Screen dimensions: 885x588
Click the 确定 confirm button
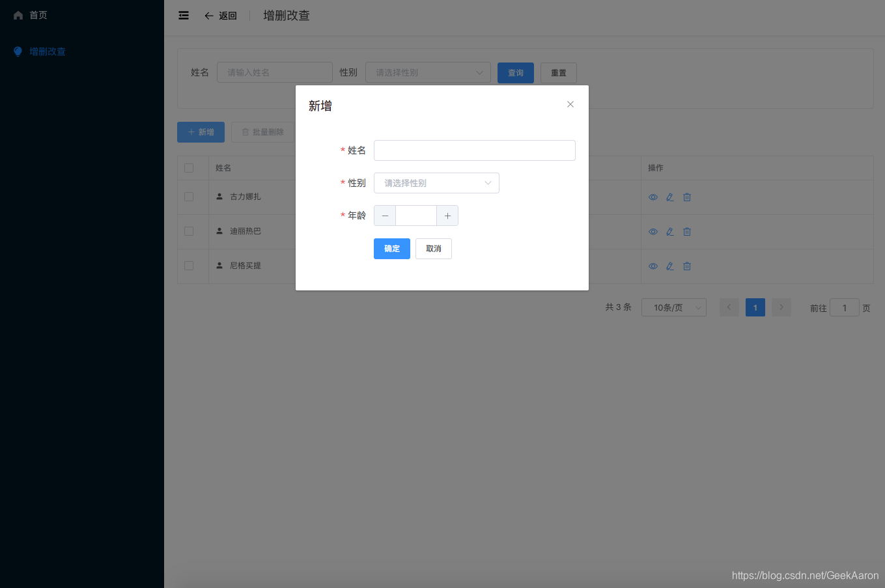coord(392,249)
